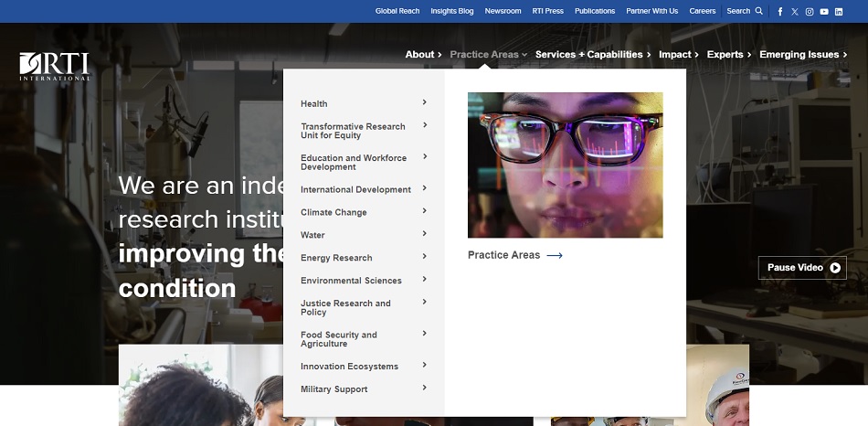Click the woman with glasses image
Screen dimensions: 868x426
[x=566, y=165]
